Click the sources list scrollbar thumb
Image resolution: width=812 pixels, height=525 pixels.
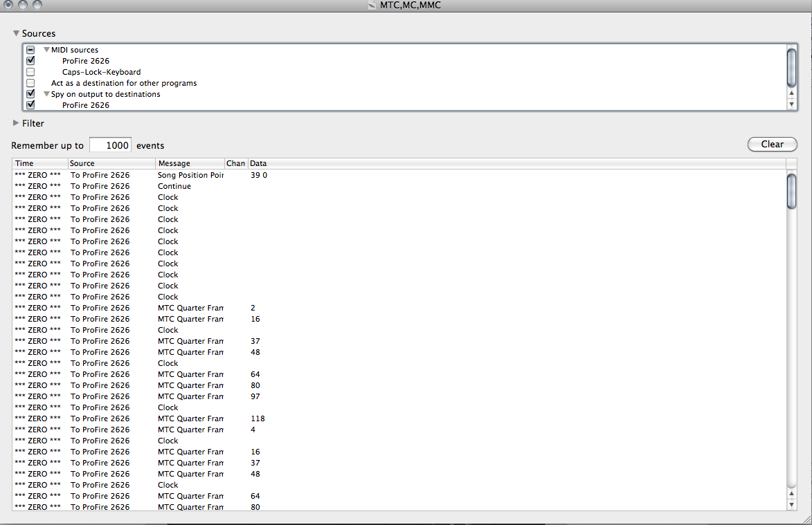[791, 67]
